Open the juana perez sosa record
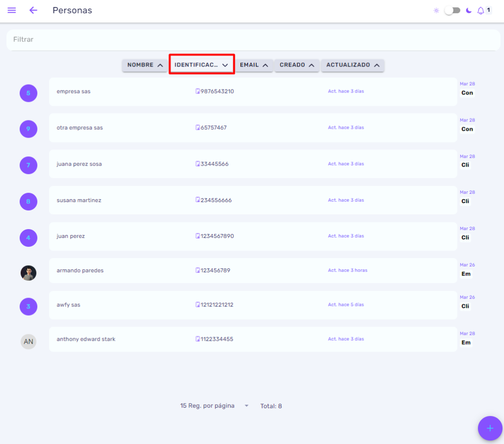 253,164
